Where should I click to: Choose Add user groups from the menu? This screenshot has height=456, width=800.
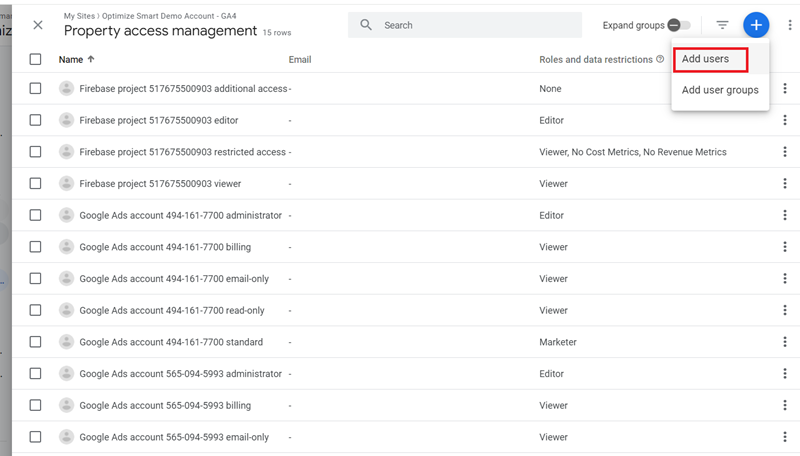[x=720, y=90]
